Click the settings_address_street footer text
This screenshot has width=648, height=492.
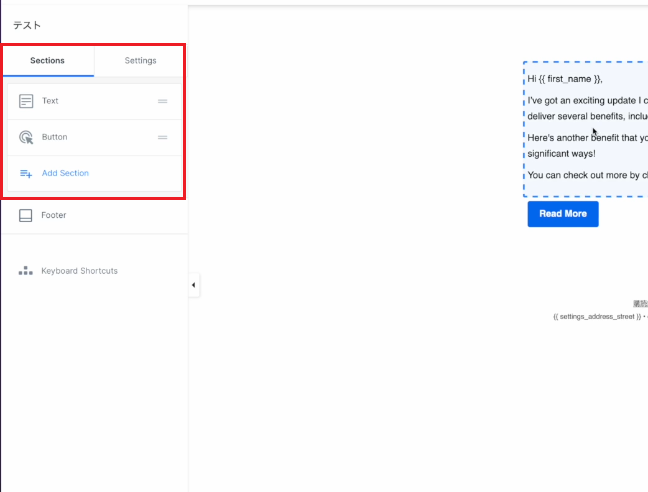point(597,317)
